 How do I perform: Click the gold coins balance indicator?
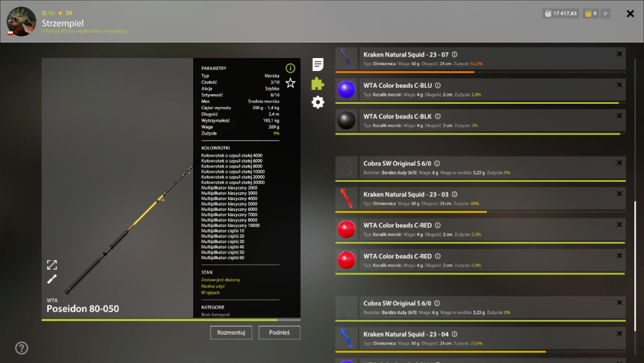point(591,14)
